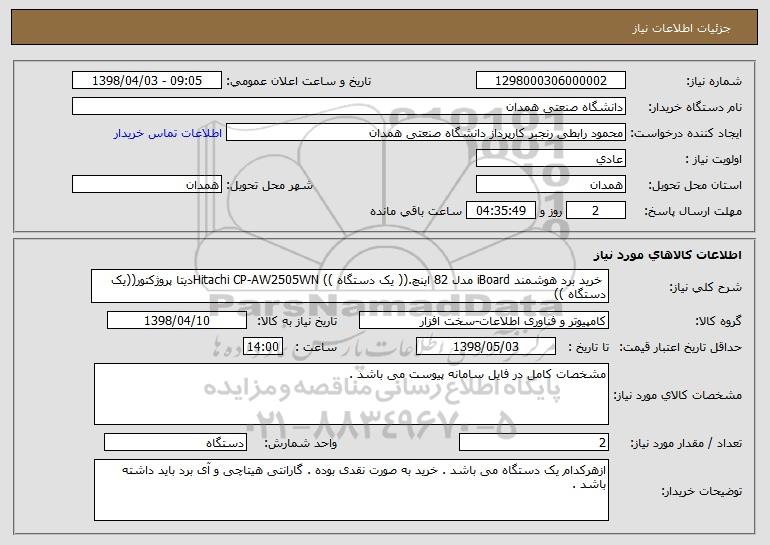Select the buyer organization field دانشگاه صنعتی همدان
This screenshot has width=770, height=545.
(x=349, y=106)
